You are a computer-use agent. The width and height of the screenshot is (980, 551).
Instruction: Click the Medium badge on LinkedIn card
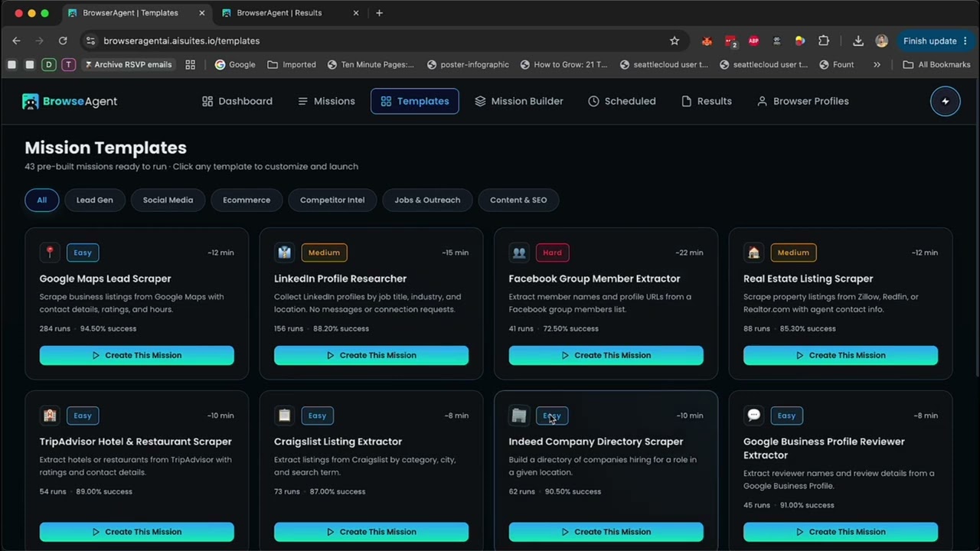[x=324, y=253]
